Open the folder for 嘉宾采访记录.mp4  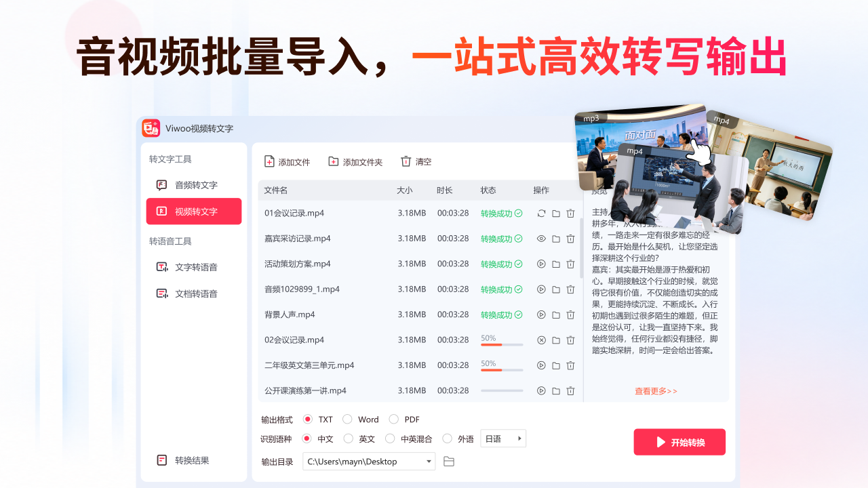(556, 239)
